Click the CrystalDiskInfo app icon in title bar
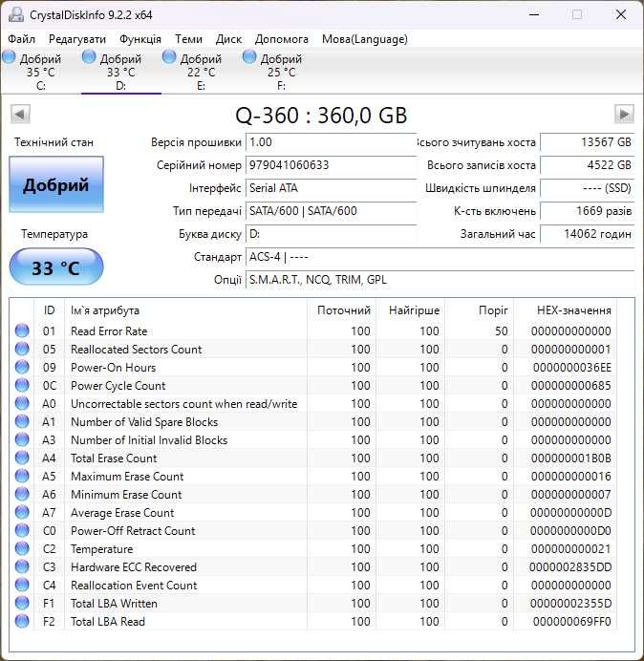Screen dimensions: 644x661 coord(16,14)
